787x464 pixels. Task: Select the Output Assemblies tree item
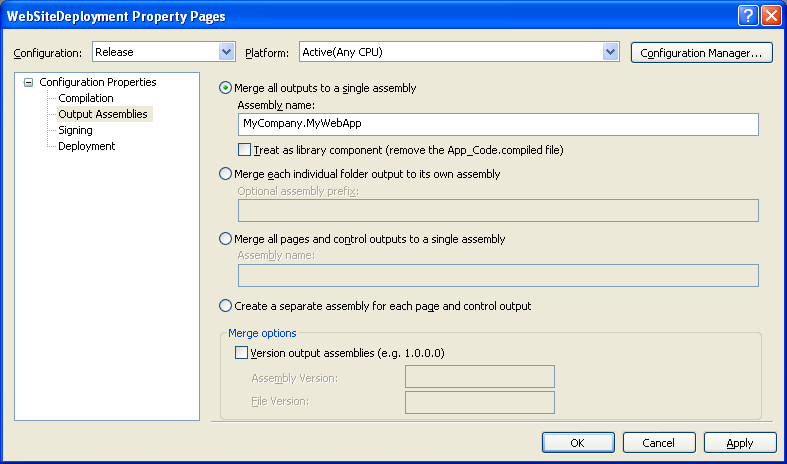[x=103, y=114]
